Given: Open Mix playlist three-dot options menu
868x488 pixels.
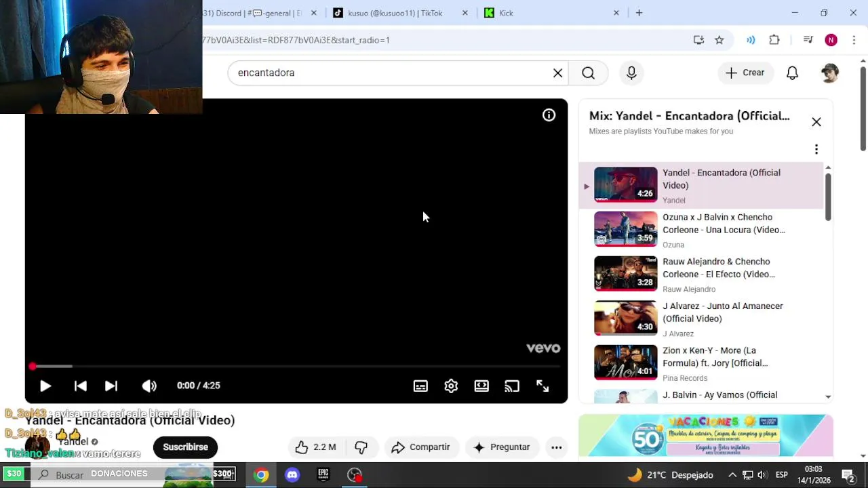Looking at the screenshot, I should tap(816, 149).
